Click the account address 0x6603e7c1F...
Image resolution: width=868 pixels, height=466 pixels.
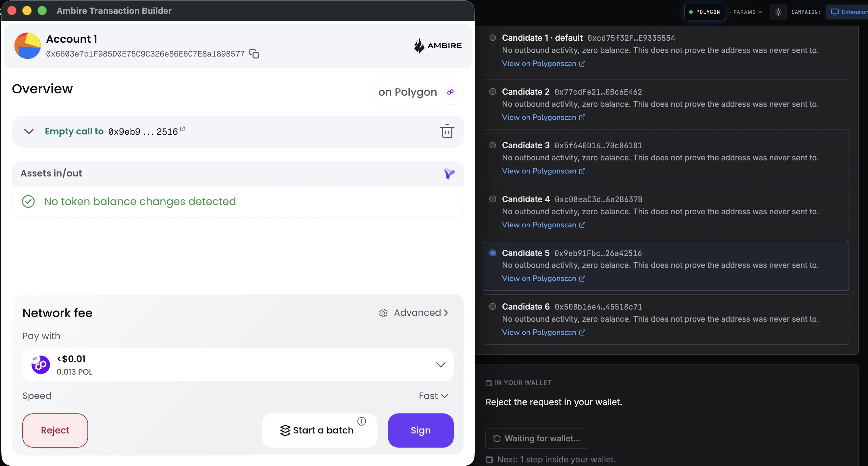coord(145,54)
